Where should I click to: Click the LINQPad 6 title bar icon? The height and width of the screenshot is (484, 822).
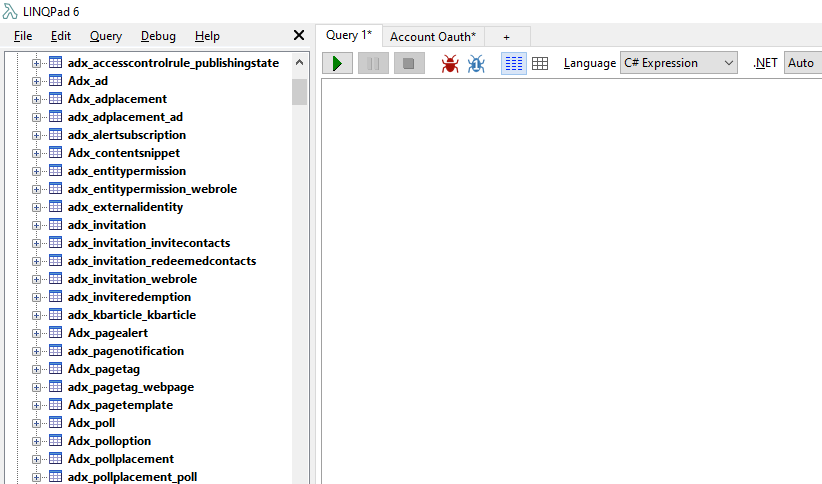9,11
